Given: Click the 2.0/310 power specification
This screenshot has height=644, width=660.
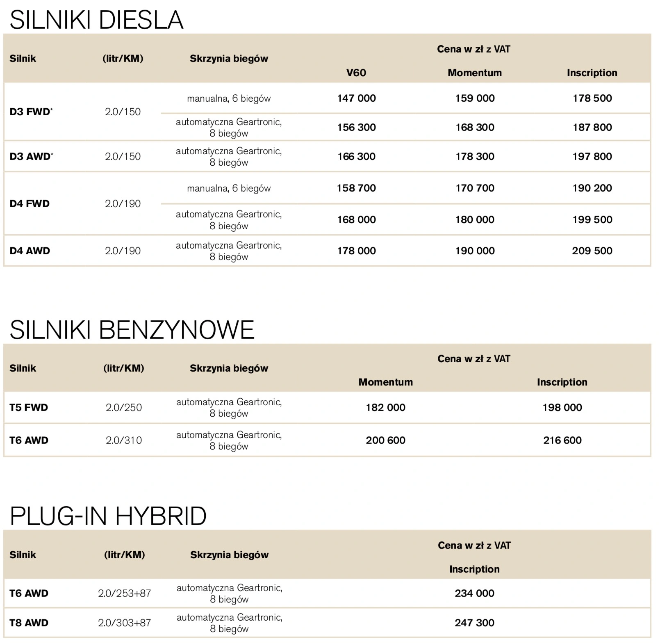Looking at the screenshot, I should pos(123,440).
